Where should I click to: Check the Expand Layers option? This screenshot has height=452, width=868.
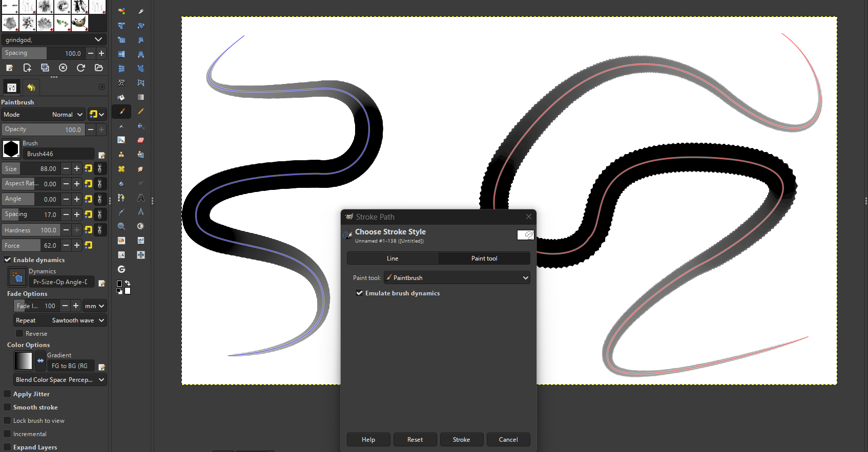[x=7, y=447]
